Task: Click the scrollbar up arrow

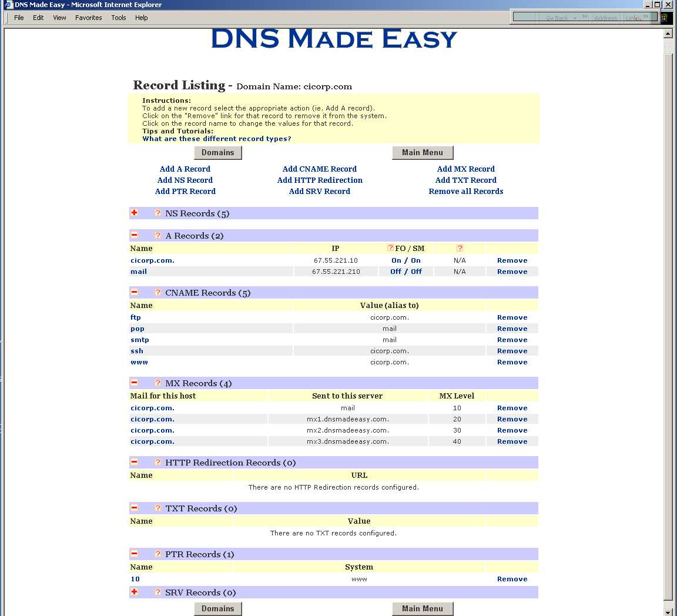Action: click(668, 34)
